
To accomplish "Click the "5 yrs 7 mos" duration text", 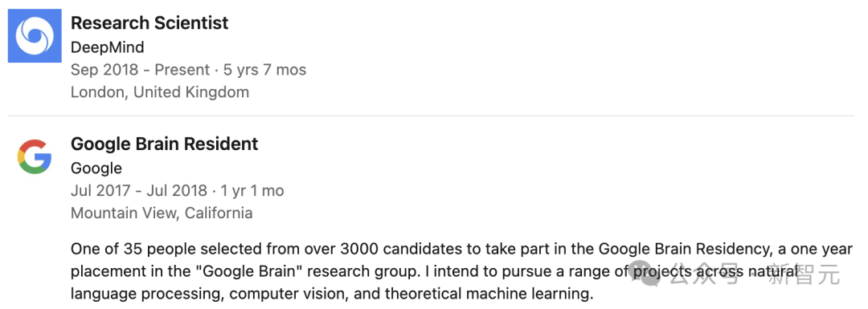I will pos(264,70).
